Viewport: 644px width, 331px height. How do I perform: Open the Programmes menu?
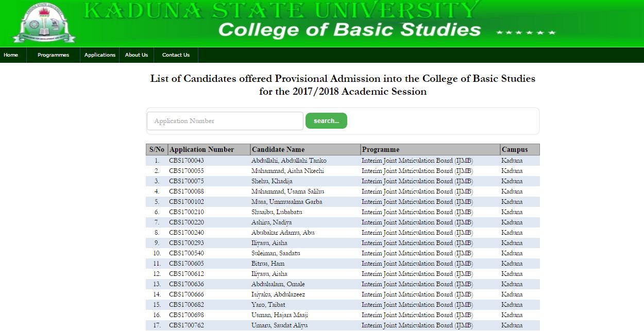point(53,55)
